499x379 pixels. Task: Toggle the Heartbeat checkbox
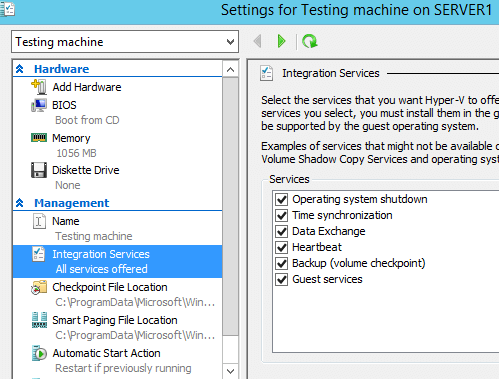[x=282, y=247]
